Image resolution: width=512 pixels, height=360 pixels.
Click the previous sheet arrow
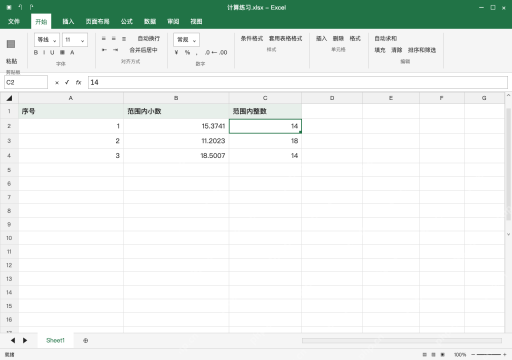(x=13, y=340)
